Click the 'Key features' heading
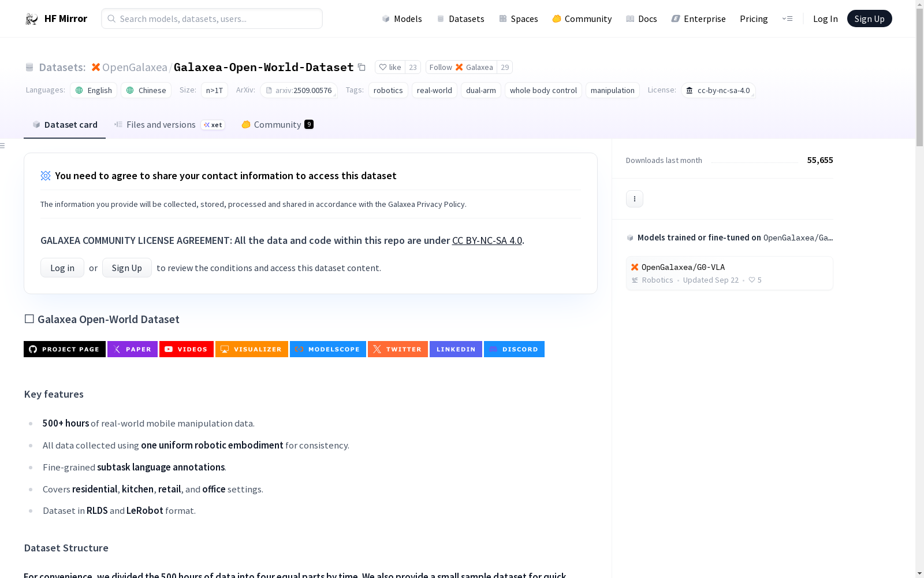Screen dimensions: 924x578 tap(54, 394)
